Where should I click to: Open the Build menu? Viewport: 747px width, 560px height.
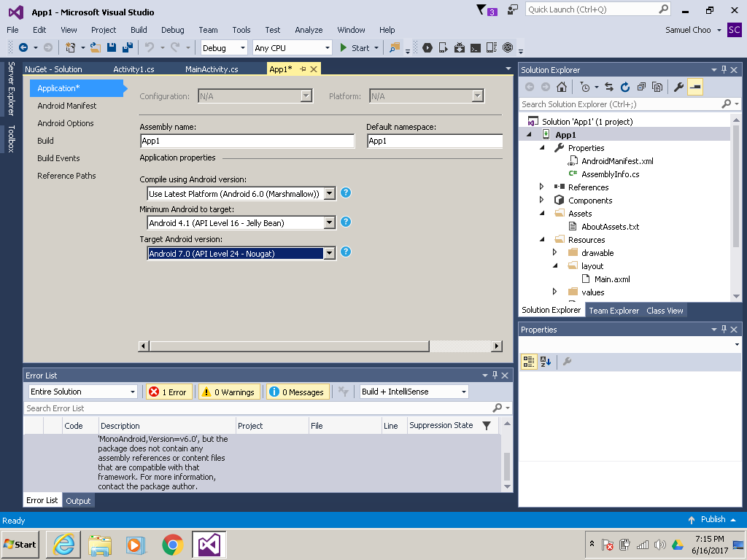[139, 29]
